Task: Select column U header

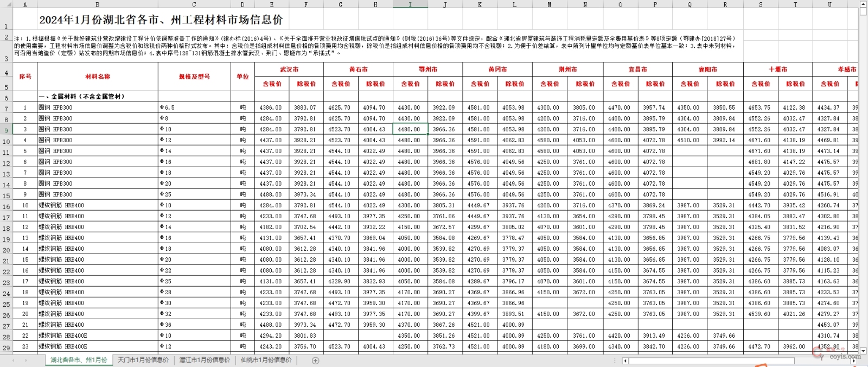Action: [x=829, y=4]
